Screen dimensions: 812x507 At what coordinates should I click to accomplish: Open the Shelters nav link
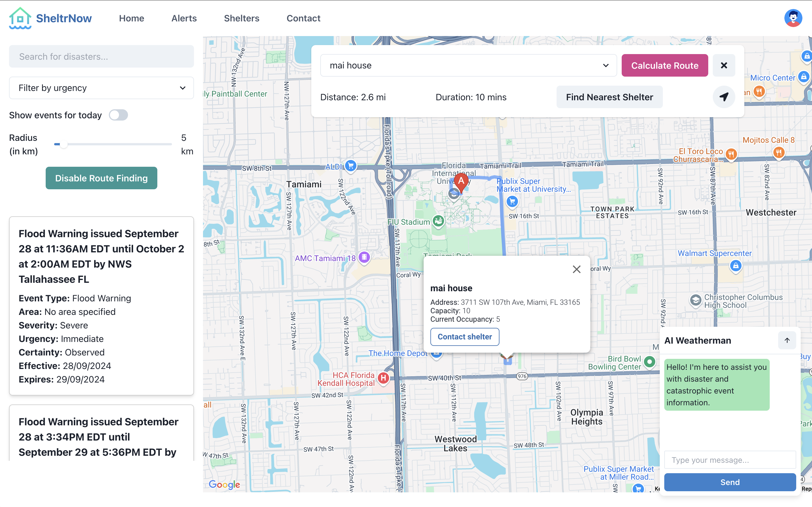coord(242,18)
